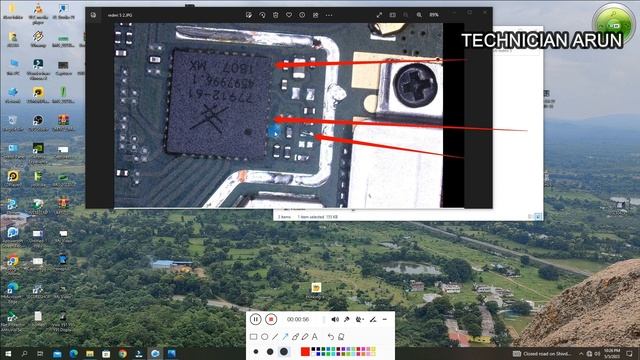Choose the medium stroke thickness dot
This screenshot has width=640, height=360.
click(x=270, y=351)
